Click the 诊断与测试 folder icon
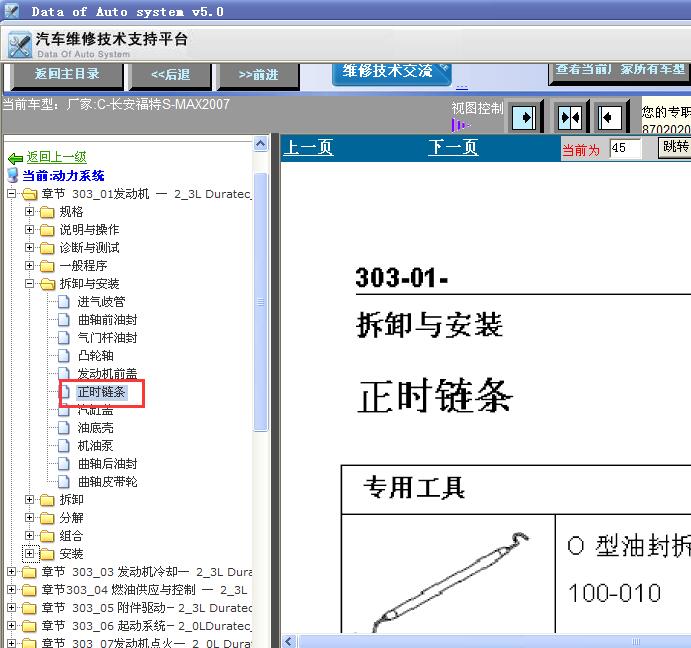Viewport: 691px width, 648px height. pos(47,249)
